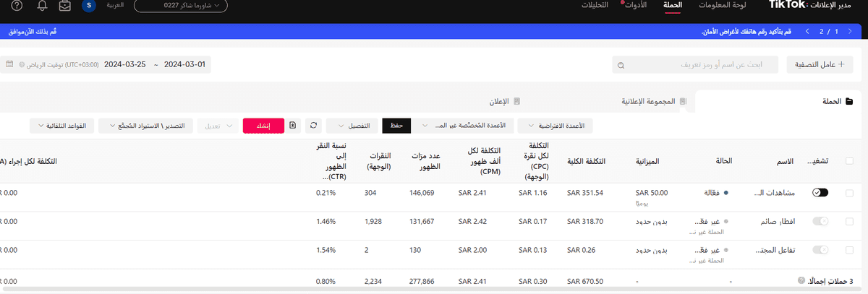Screen dimensions: 868x294
Task: Click the info icon beside the campaigns total
Action: [801, 280]
